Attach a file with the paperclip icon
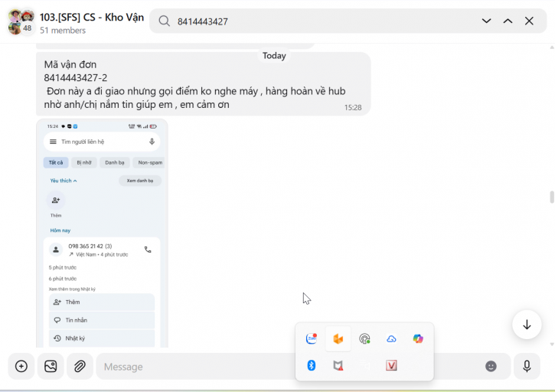The height and width of the screenshot is (392, 555). click(80, 366)
